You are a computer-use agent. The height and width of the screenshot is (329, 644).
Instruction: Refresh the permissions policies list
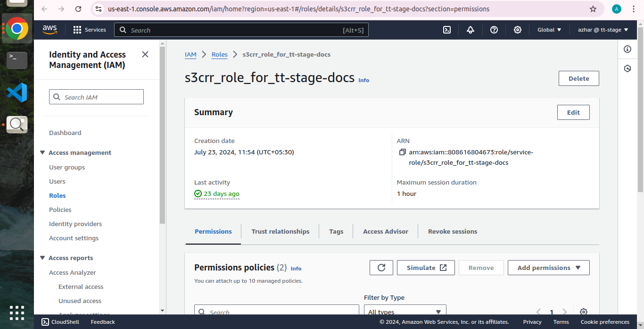tap(381, 268)
